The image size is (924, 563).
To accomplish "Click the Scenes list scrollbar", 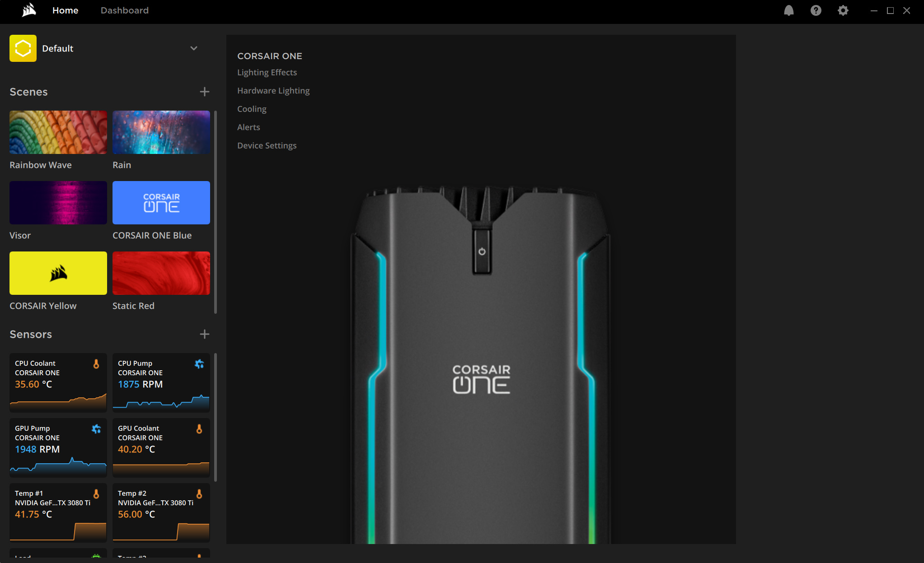I will (216, 212).
